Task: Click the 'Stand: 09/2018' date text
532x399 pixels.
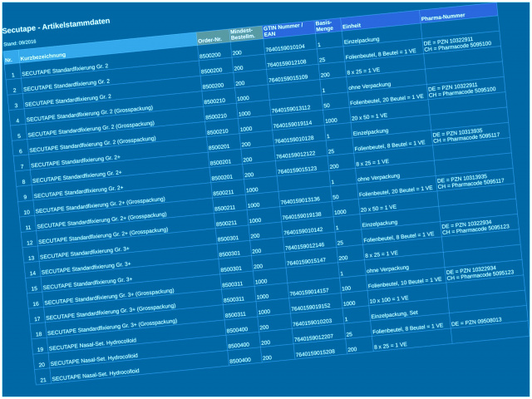Action: click(x=20, y=43)
